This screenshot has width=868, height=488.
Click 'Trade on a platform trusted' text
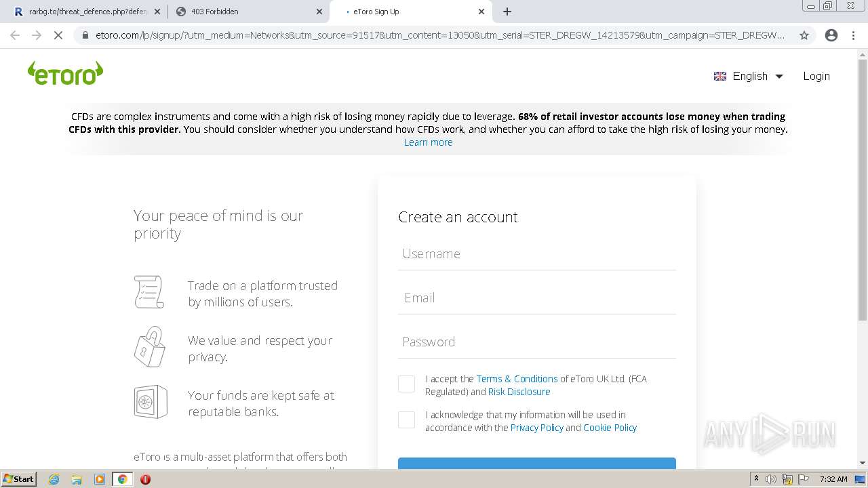[x=262, y=293]
